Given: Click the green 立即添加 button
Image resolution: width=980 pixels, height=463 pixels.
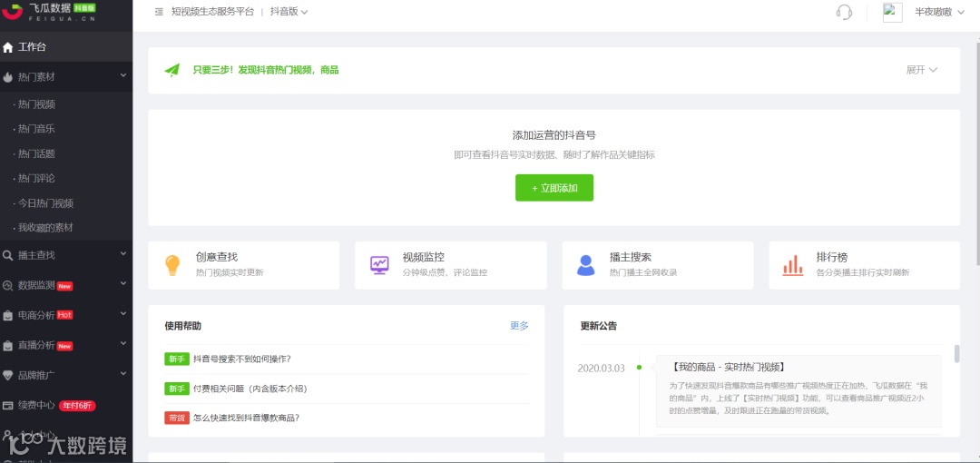Looking at the screenshot, I should click(554, 188).
